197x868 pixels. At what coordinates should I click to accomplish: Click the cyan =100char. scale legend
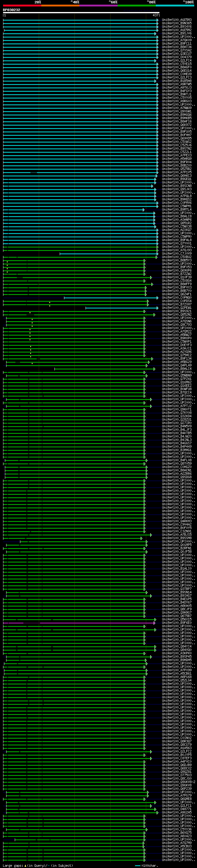tap(146, 865)
